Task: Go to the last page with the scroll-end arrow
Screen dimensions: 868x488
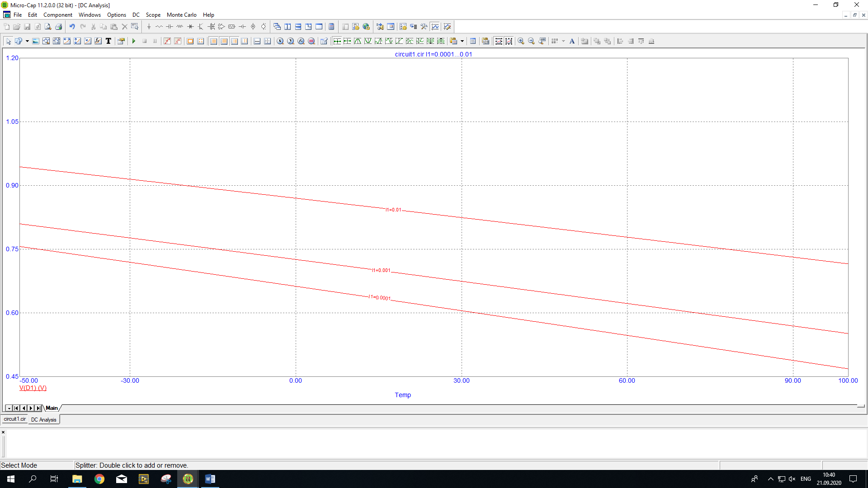Action: 38,408
